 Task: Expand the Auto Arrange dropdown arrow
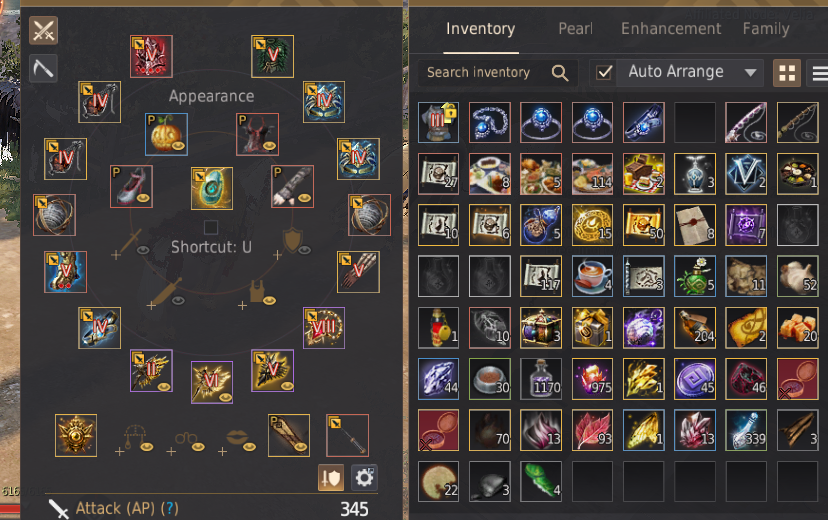click(750, 72)
